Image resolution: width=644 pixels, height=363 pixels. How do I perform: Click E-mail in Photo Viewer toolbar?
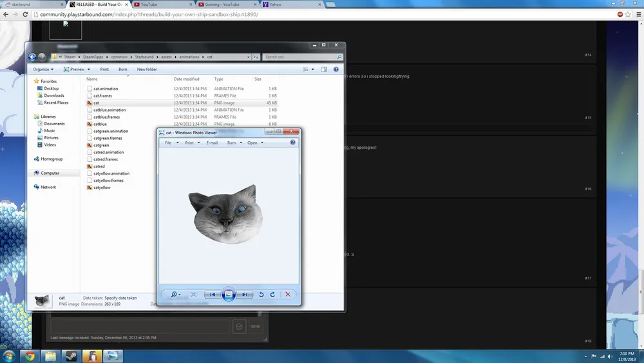point(212,142)
